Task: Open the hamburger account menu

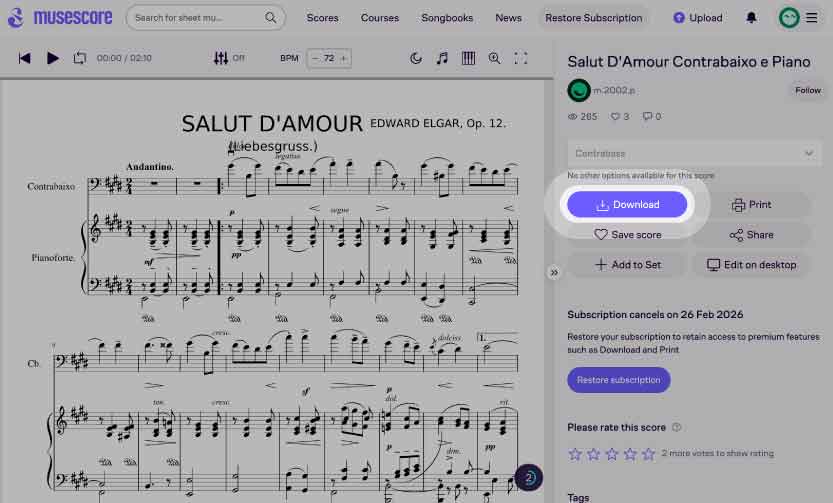Action: tap(811, 18)
